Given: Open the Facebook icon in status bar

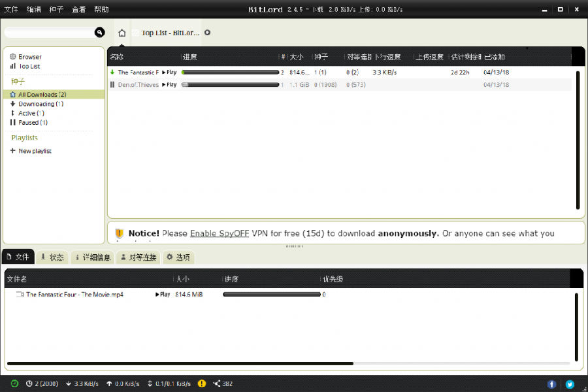Looking at the screenshot, I should pyautogui.click(x=551, y=384).
